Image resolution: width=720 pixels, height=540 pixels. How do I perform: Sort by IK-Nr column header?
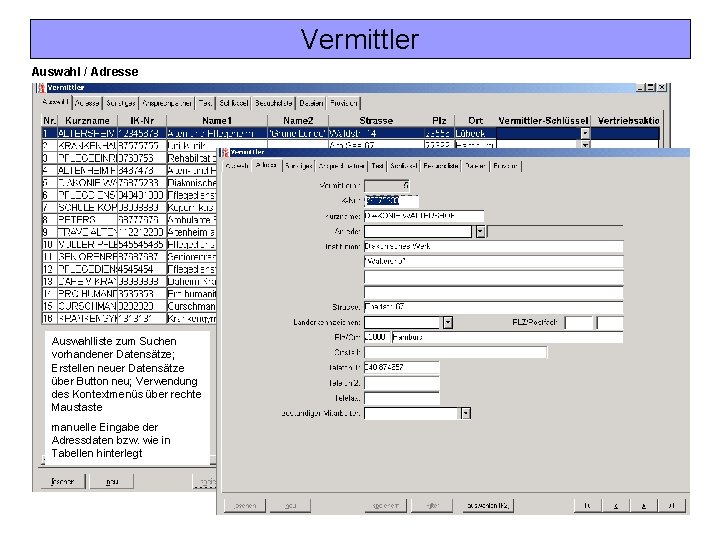click(142, 120)
